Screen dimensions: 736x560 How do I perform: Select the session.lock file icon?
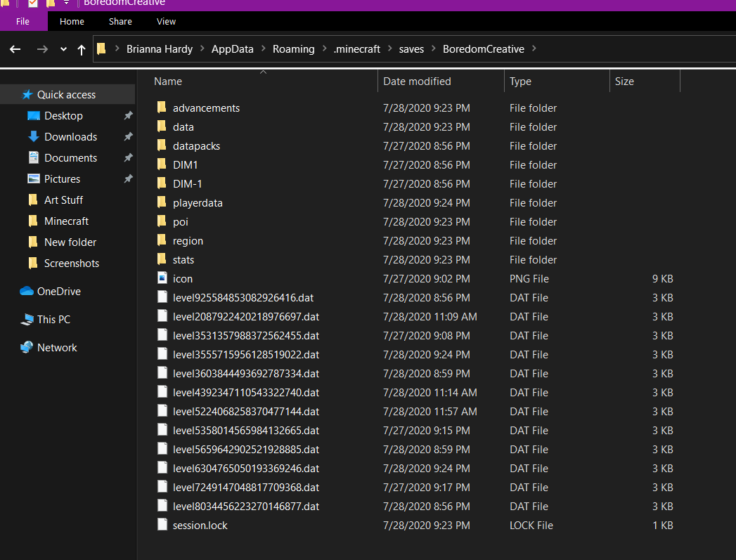pos(162,526)
